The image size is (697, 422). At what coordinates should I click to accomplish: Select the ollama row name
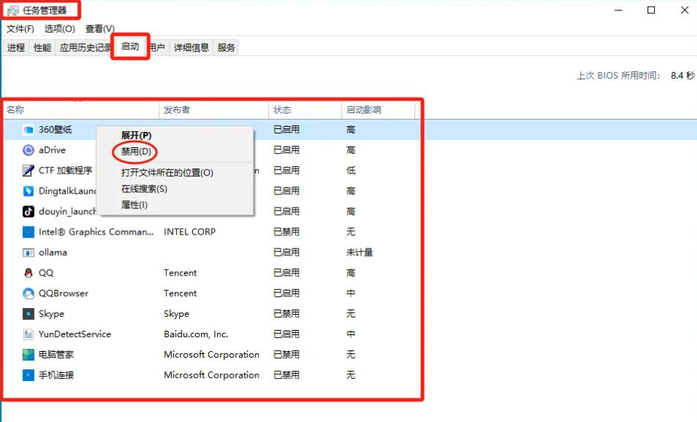53,253
